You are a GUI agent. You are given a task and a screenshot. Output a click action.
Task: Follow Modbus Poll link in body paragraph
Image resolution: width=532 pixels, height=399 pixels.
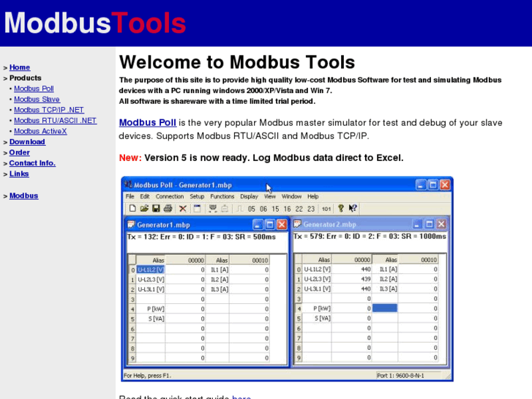tap(148, 122)
